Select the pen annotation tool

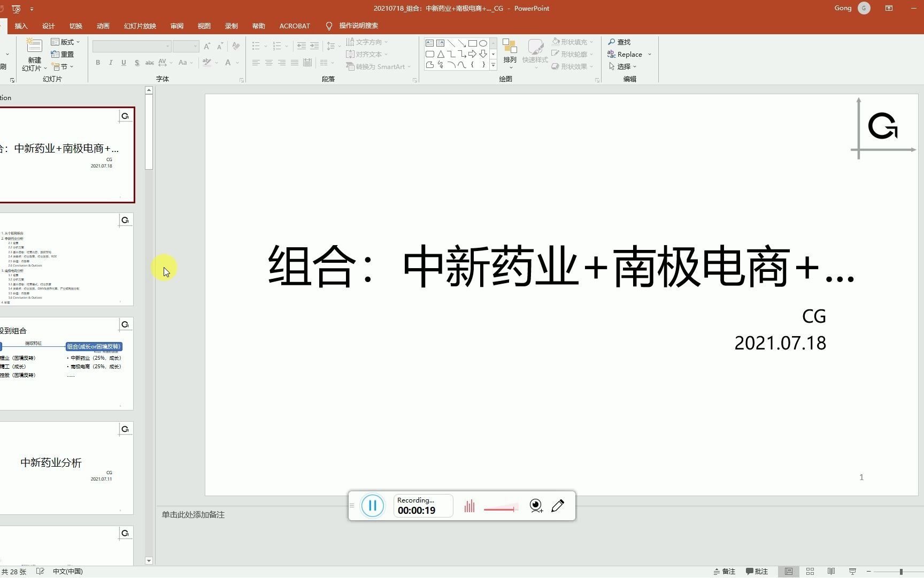pos(558,506)
